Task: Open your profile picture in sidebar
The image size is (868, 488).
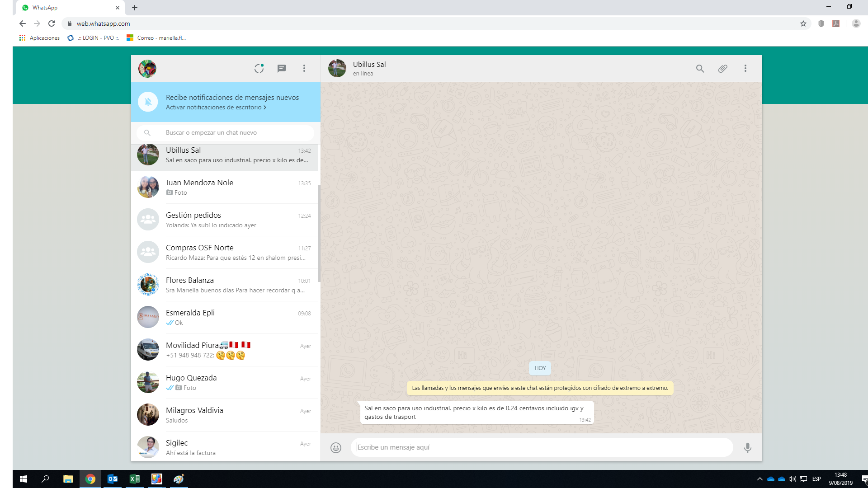Action: pos(147,69)
